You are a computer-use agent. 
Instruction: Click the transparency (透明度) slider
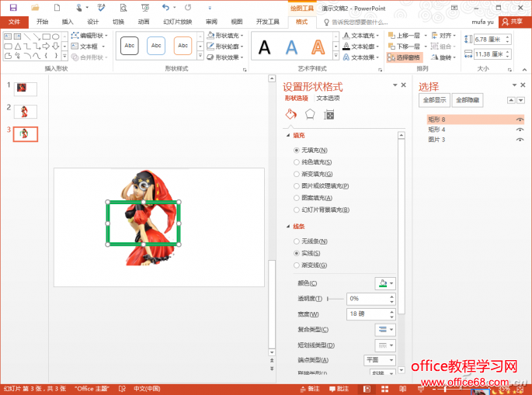pos(336,299)
